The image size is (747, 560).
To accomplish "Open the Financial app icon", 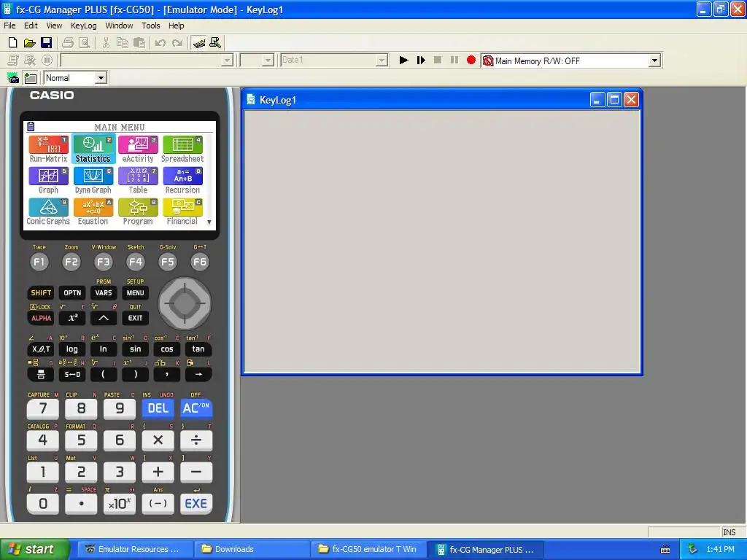I will pyautogui.click(x=182, y=212).
